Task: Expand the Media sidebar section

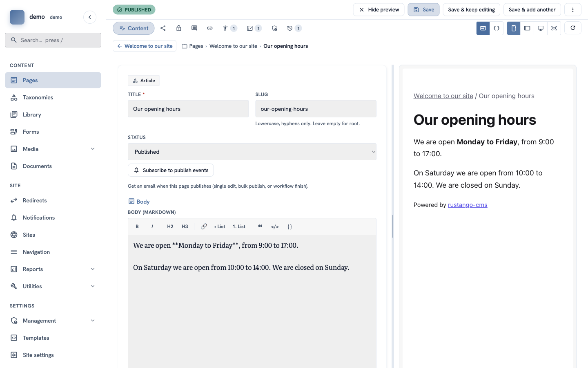Action: coord(93,149)
